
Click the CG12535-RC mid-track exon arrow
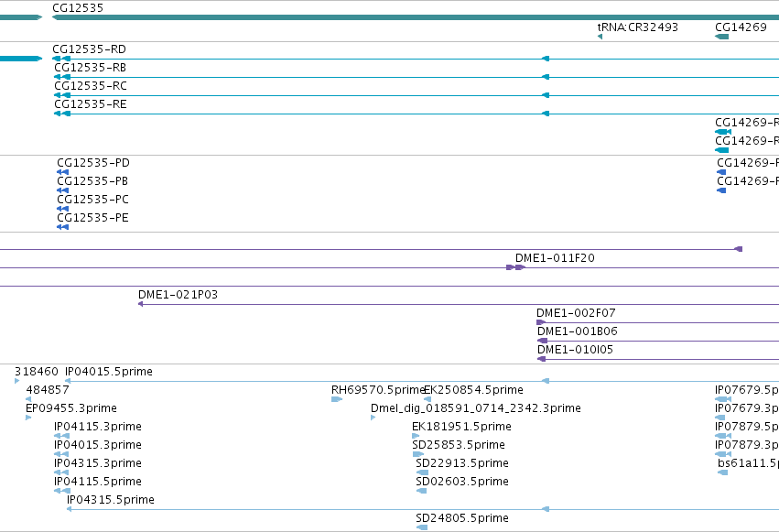tap(546, 95)
